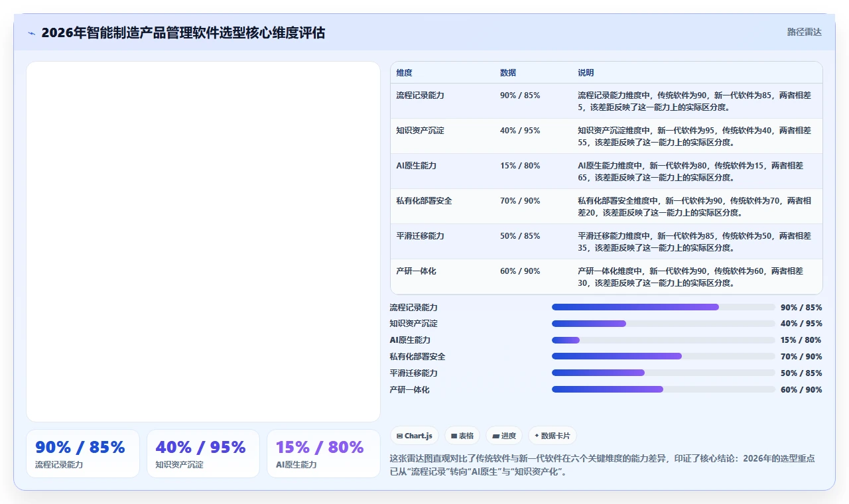Click the summary paragraph starting 这张雷达图直观对比了

point(602,466)
